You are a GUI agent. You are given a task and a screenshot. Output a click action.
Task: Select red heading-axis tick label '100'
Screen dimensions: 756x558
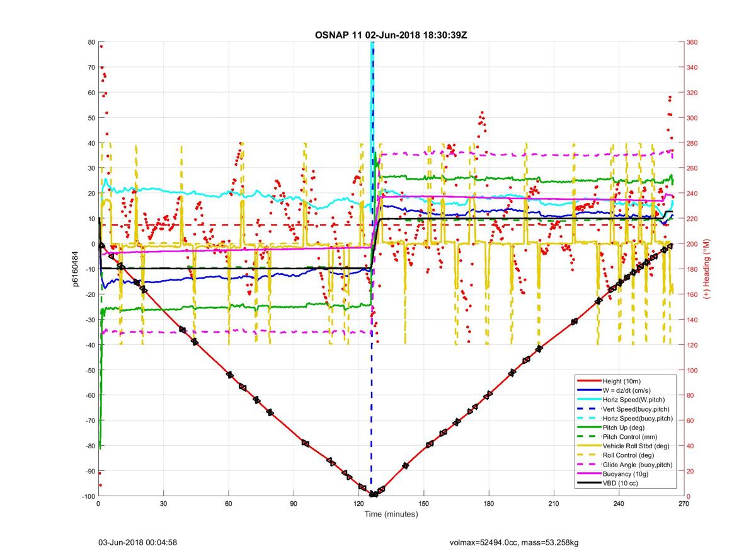[692, 370]
